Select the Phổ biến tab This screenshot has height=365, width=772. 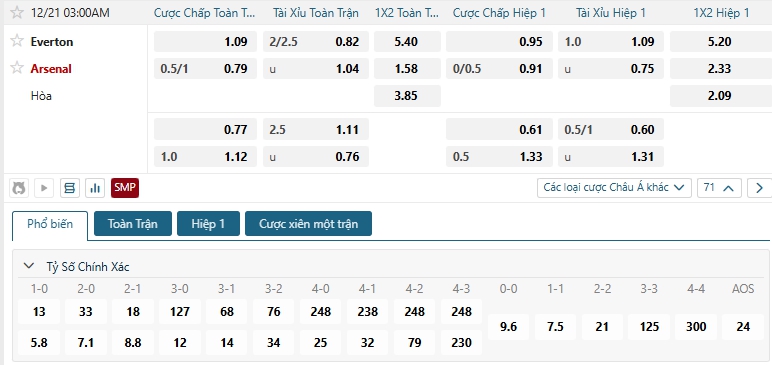point(50,225)
